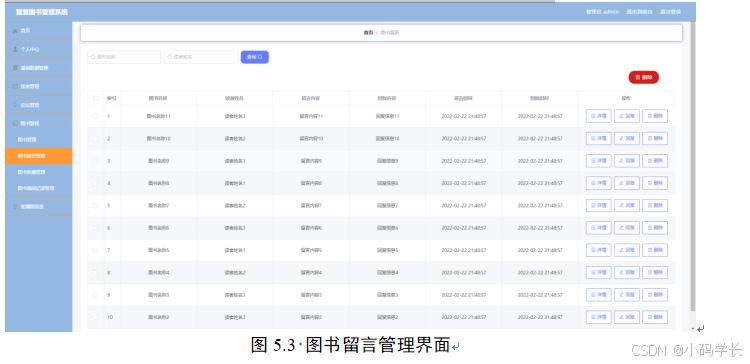
Task: Click the blue 查询 search button
Action: (254, 57)
